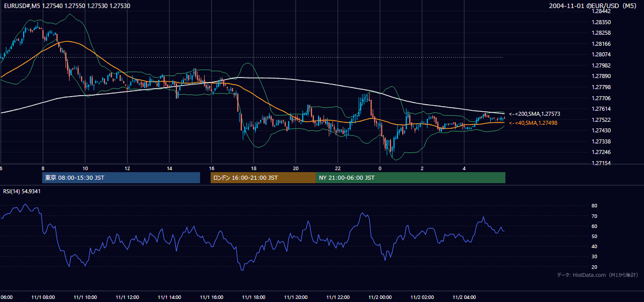Viewport: 644px width, 302px height.
Task: Click price axis value 1.27246
Action: pyautogui.click(x=602, y=152)
